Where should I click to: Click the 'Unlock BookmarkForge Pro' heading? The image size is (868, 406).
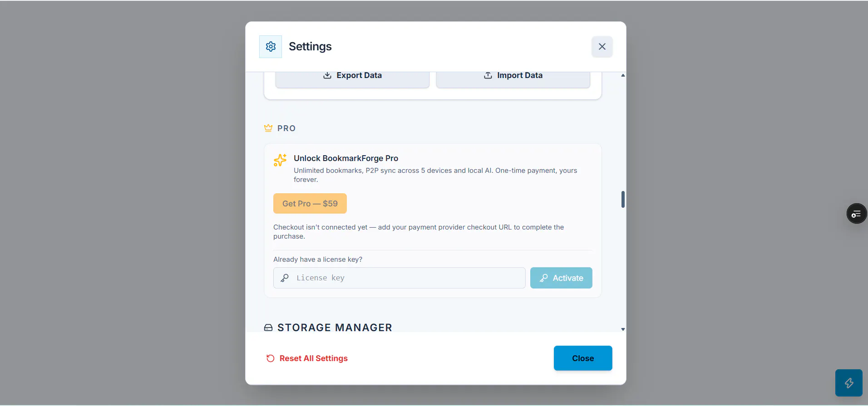pyautogui.click(x=346, y=158)
